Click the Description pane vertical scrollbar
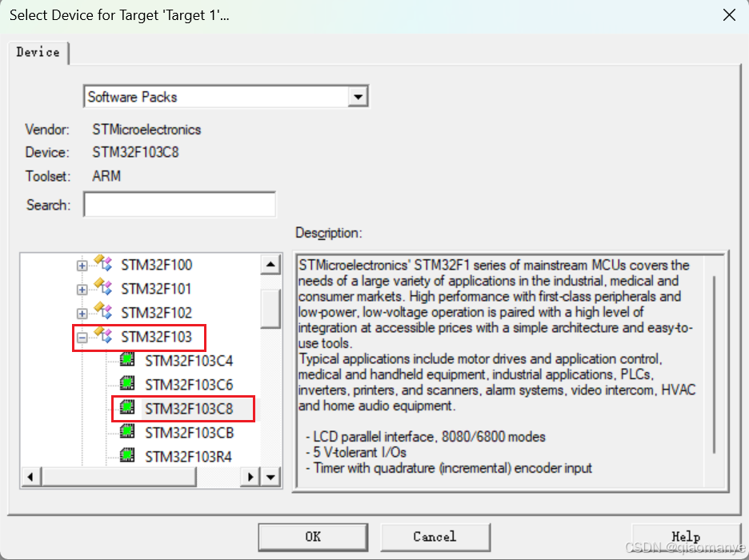 point(714,365)
